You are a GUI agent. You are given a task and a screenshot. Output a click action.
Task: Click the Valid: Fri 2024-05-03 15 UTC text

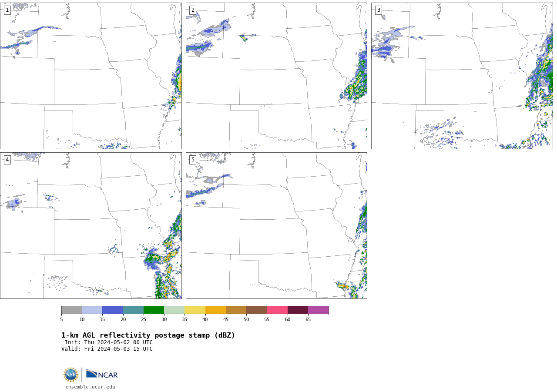pos(107,349)
